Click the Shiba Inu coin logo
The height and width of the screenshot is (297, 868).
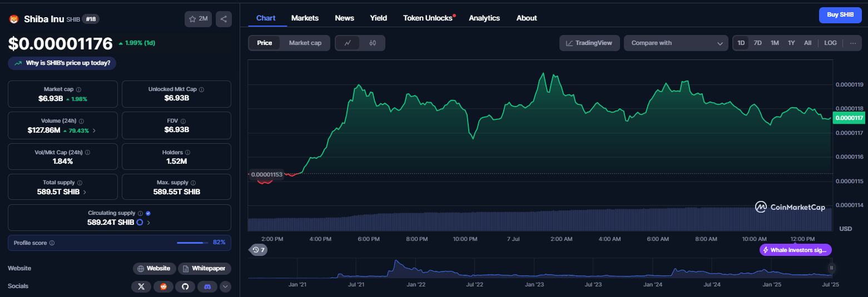click(14, 19)
